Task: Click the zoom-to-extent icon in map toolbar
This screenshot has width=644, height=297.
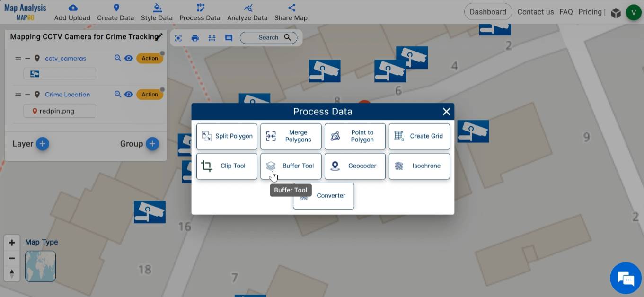Action: click(178, 38)
